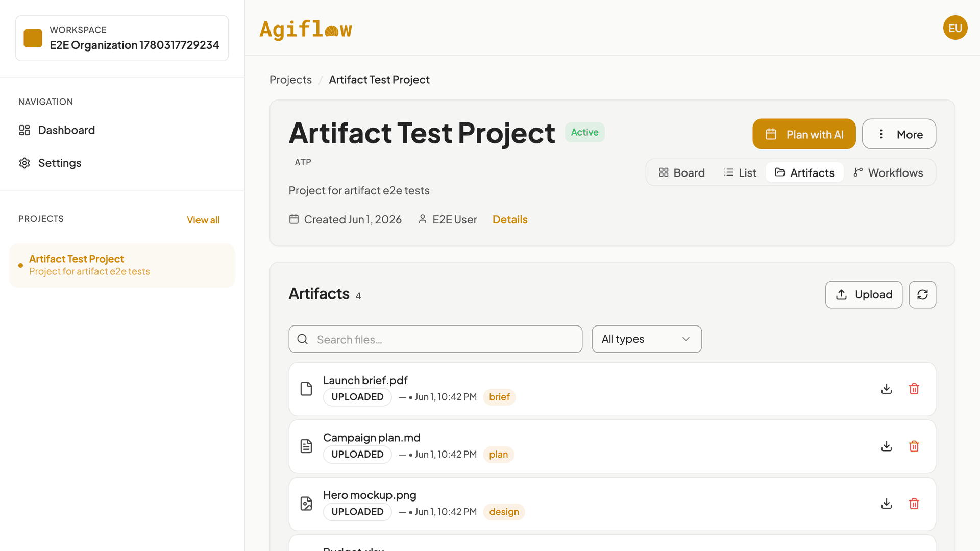Click Plan with AI button

coord(804,134)
